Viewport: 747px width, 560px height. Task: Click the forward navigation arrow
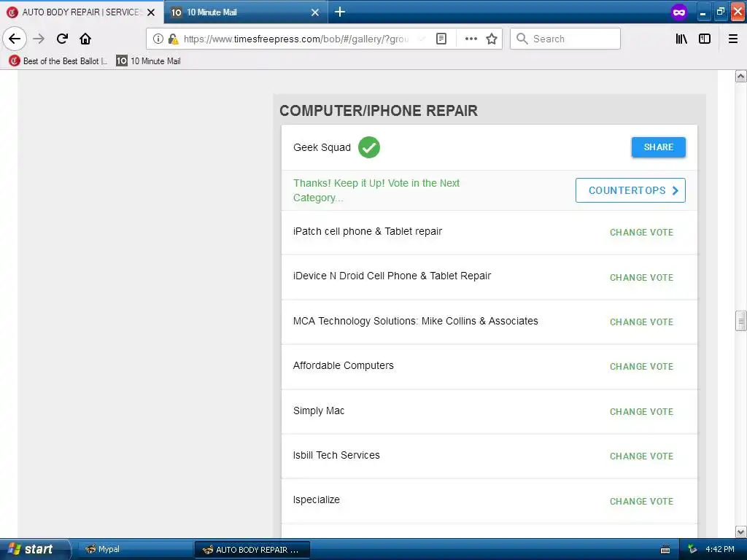39,39
